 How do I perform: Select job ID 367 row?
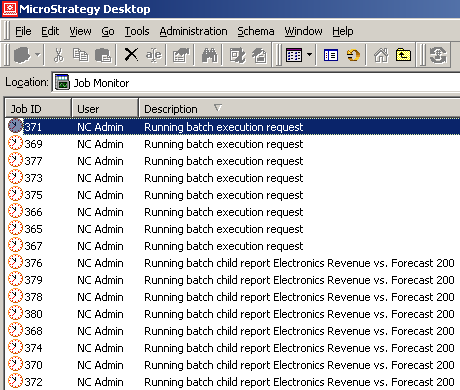point(233,246)
